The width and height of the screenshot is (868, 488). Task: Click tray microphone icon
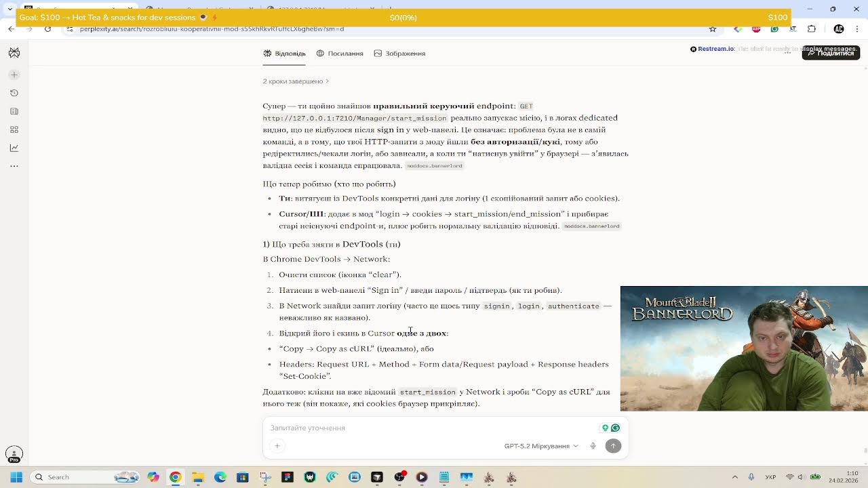coord(751,477)
